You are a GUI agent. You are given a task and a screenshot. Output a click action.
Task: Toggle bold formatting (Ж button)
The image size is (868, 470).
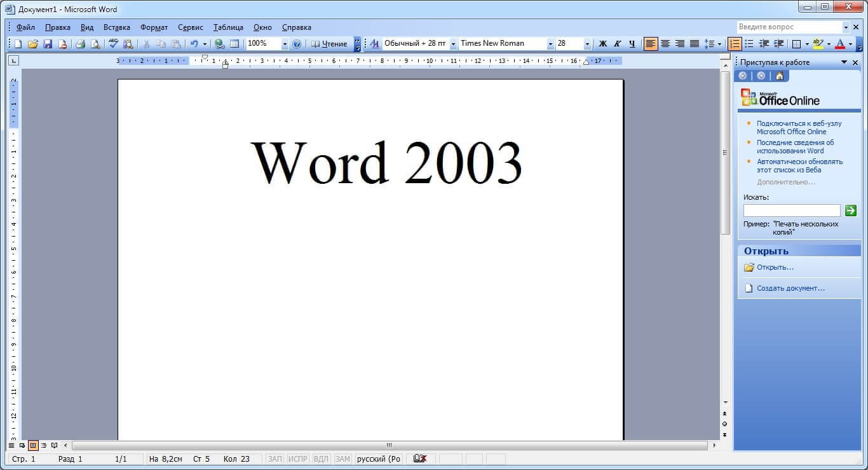tap(603, 44)
